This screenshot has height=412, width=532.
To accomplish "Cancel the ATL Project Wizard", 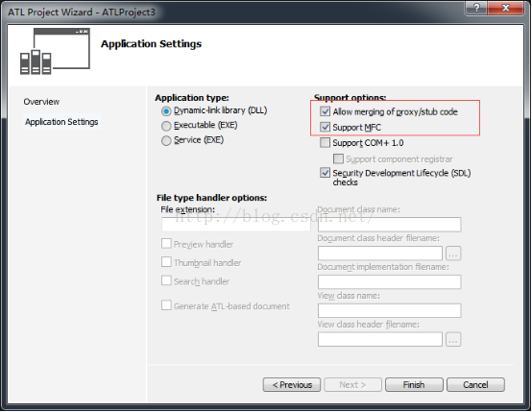I will [475, 385].
